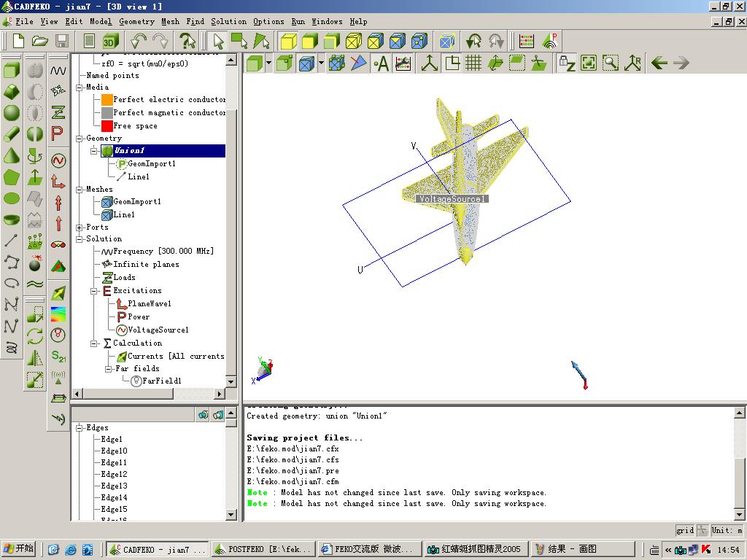
Task: Create a new model with the blank page icon
Action: pyautogui.click(x=18, y=41)
